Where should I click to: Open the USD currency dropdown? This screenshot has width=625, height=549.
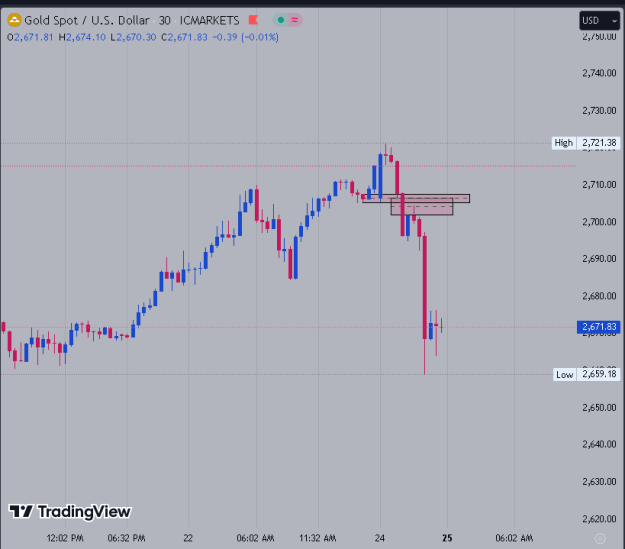tap(599, 20)
